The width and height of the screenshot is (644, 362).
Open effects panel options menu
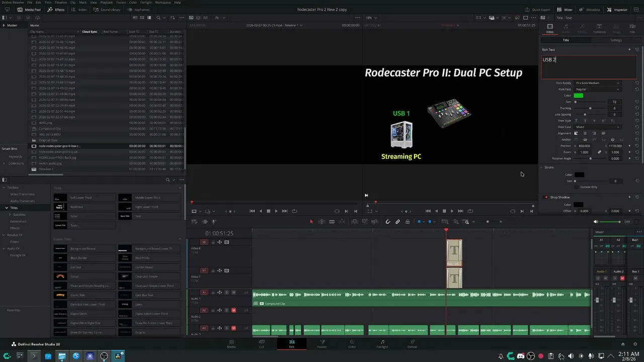tap(181, 180)
